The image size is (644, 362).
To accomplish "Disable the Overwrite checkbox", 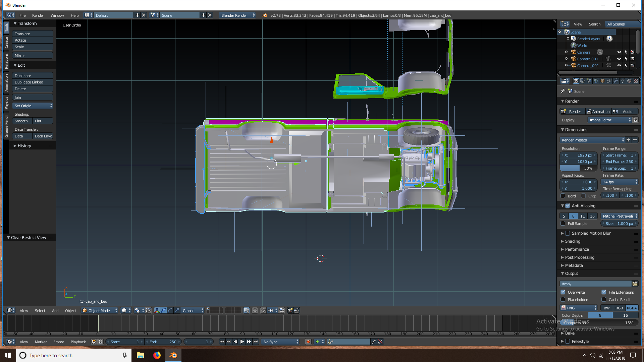I will pos(563,292).
